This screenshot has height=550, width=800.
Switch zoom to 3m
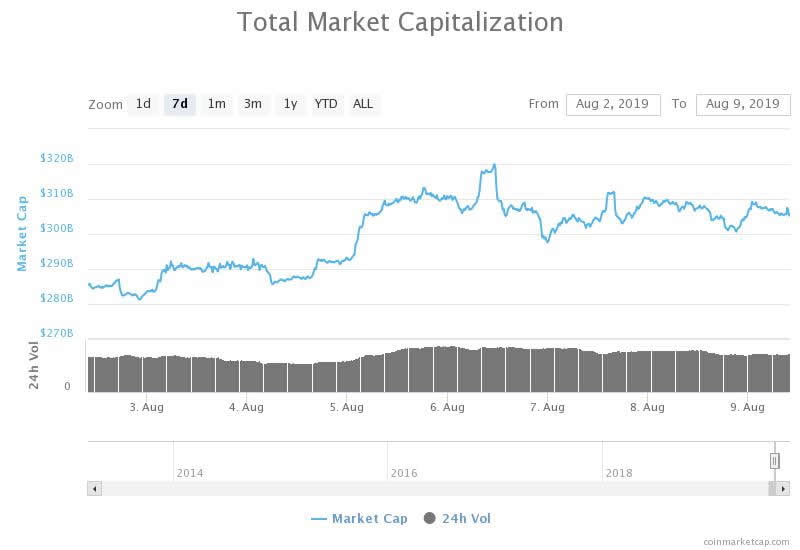(x=253, y=104)
